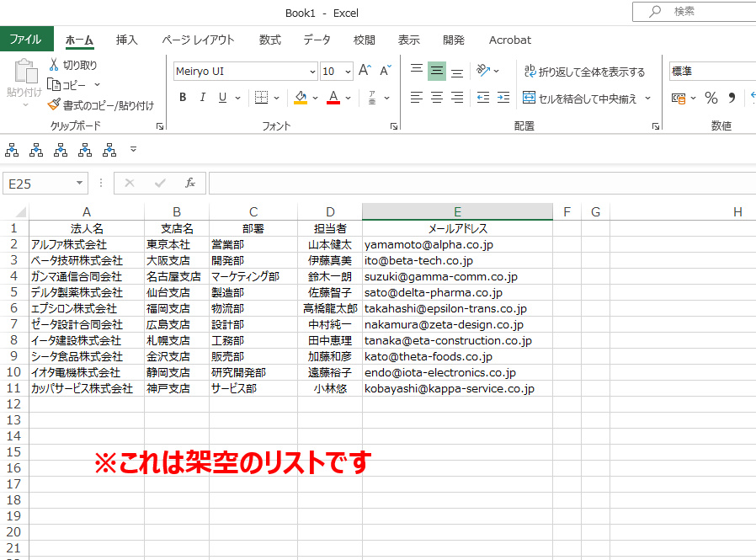Viewport: 756px width, 560px height.
Task: Select all cells corner button
Action: (19, 211)
